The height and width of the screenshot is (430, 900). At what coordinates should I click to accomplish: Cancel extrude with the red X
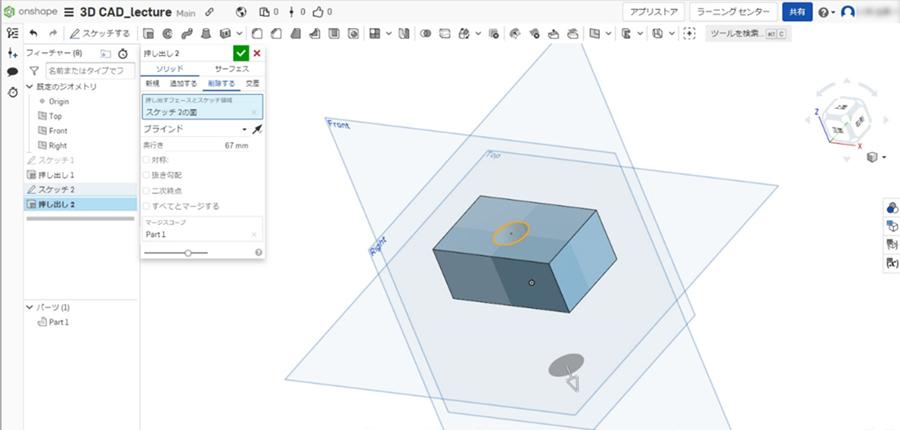click(x=257, y=53)
